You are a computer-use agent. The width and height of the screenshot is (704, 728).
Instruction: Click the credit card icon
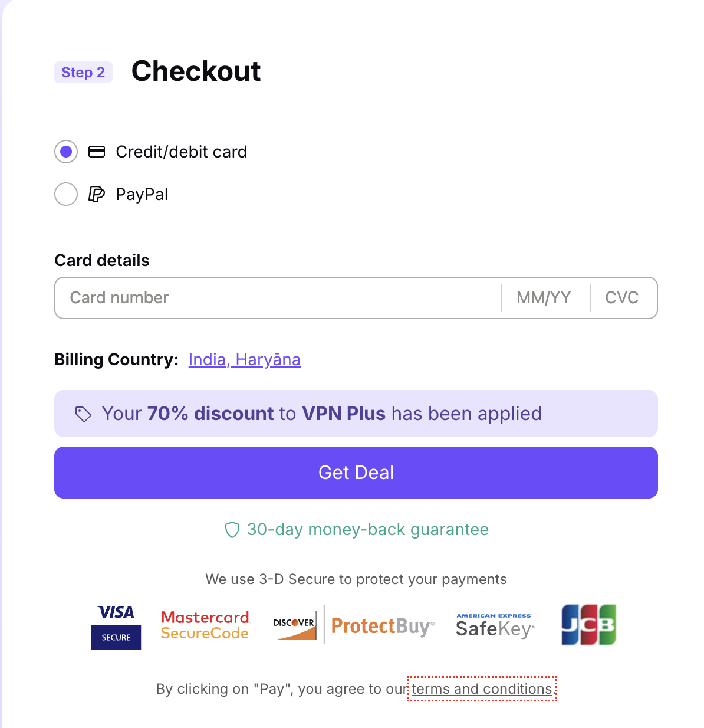click(97, 152)
